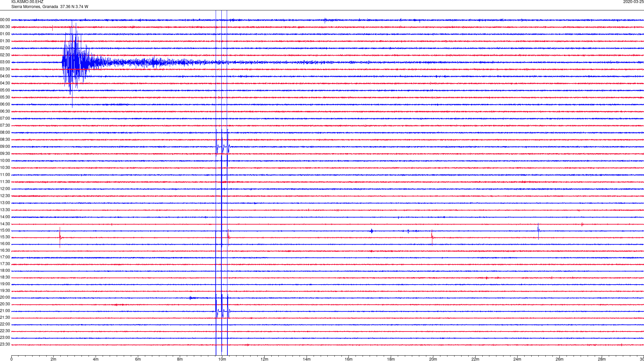This screenshot has height=362, width=644.
Task: Select the 00:00 time row label
Action: point(5,20)
